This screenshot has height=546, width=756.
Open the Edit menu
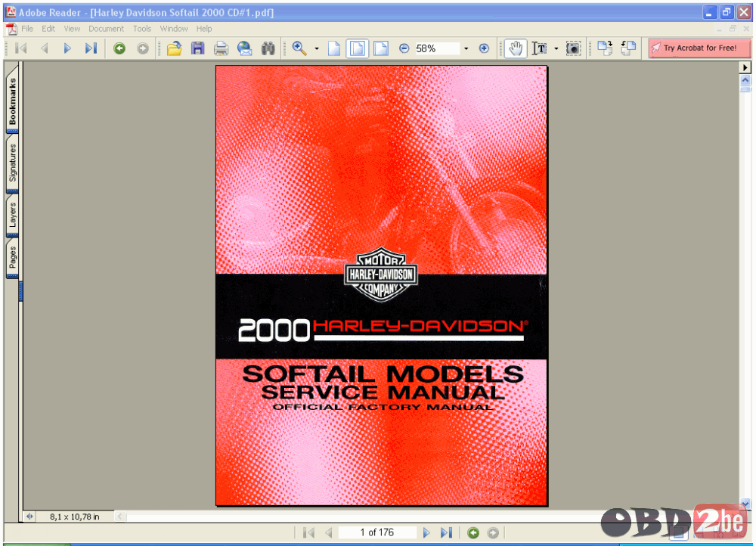[48, 29]
